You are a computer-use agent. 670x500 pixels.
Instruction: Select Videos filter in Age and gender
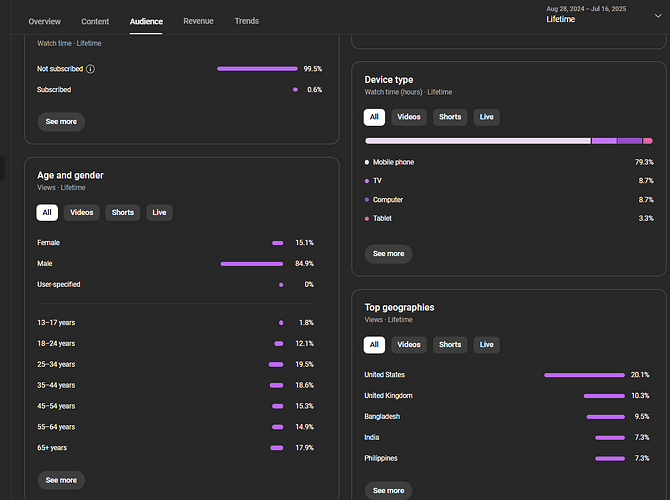[x=82, y=212]
